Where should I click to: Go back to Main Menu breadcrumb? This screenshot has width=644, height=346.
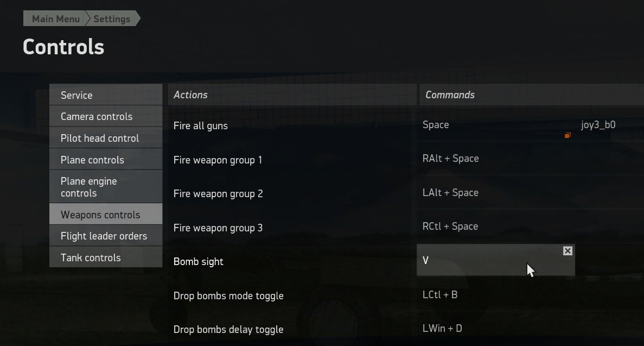[55, 19]
